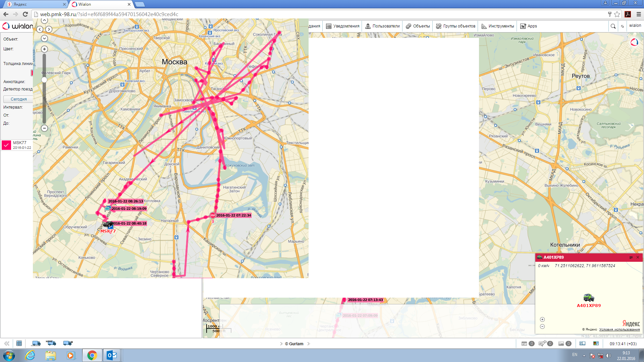
Task: Click the unit icons display truck icon
Action: [x=36, y=343]
